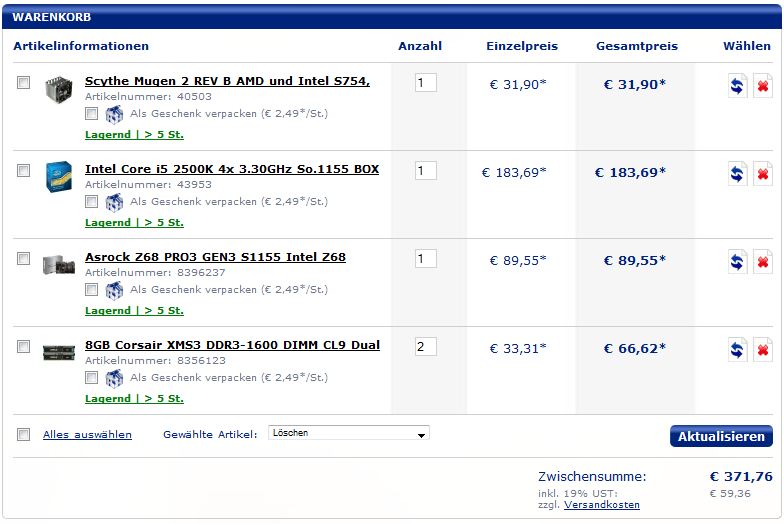Check the Alles auswählen checkbox
Screen dimensions: 784x524
coord(24,434)
